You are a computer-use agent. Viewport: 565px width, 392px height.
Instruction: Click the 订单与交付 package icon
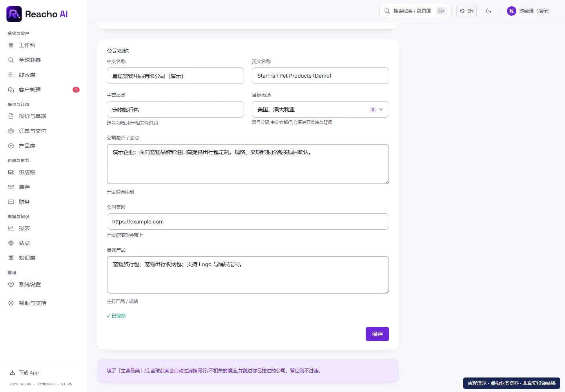11,131
